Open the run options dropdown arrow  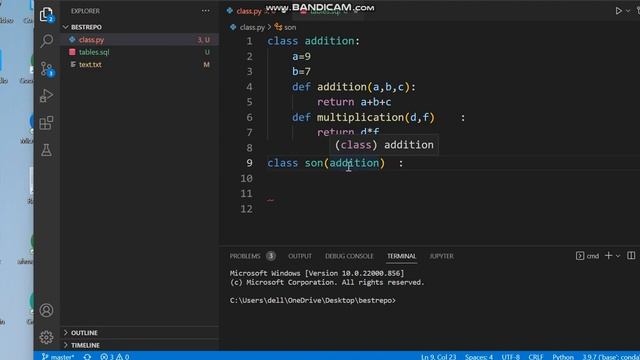(628, 11)
